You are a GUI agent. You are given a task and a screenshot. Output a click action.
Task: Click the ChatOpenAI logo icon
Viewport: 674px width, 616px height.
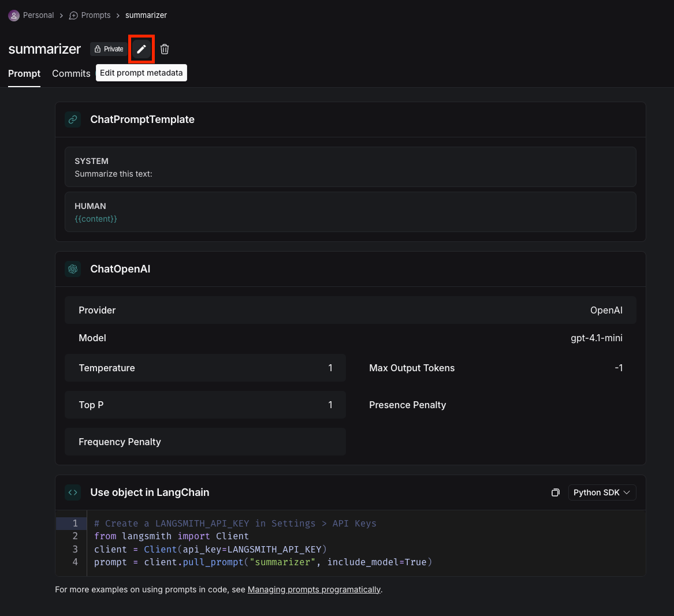click(x=73, y=269)
